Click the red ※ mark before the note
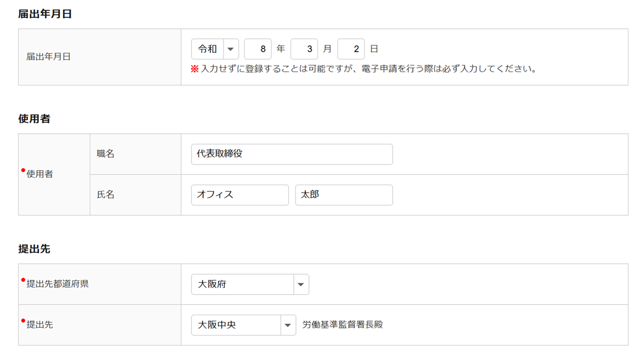 tap(195, 69)
